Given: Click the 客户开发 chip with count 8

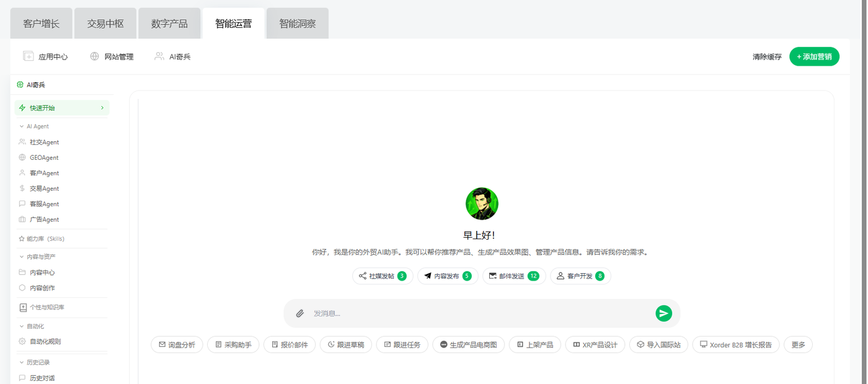Looking at the screenshot, I should [x=580, y=276].
